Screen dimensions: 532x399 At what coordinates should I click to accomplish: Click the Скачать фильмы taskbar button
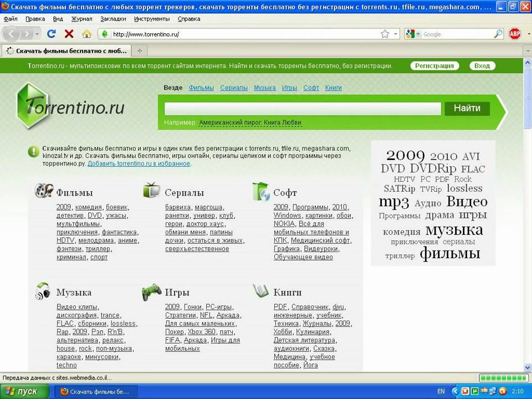pos(96,392)
